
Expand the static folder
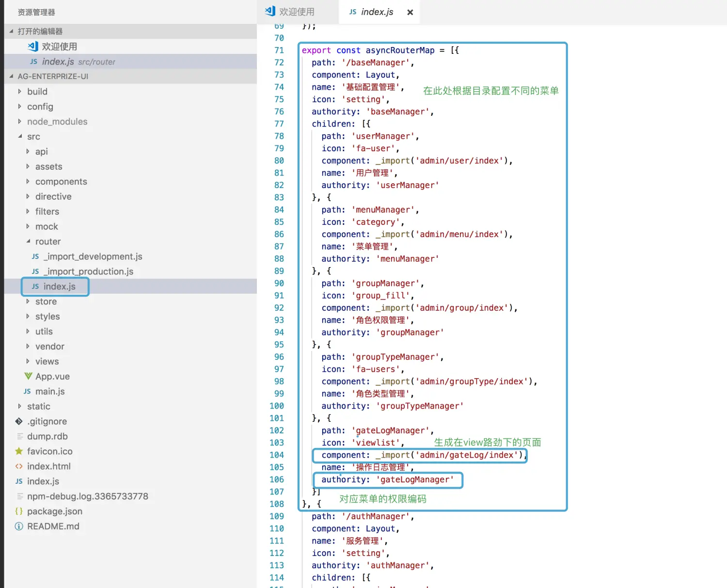[19, 406]
